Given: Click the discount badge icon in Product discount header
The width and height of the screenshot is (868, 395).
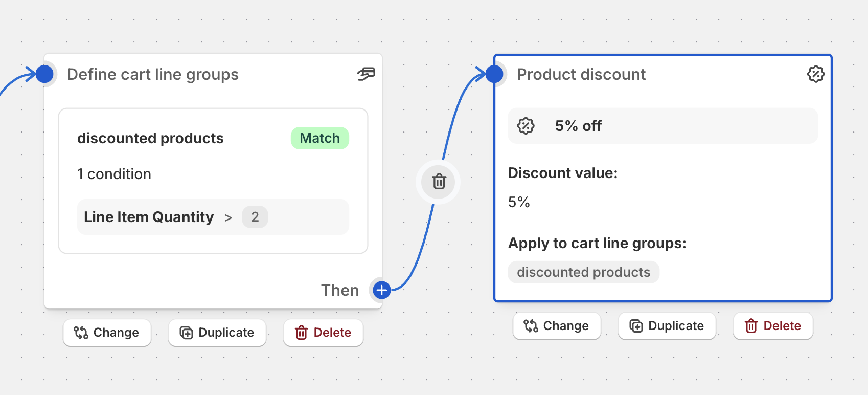Looking at the screenshot, I should coord(815,74).
